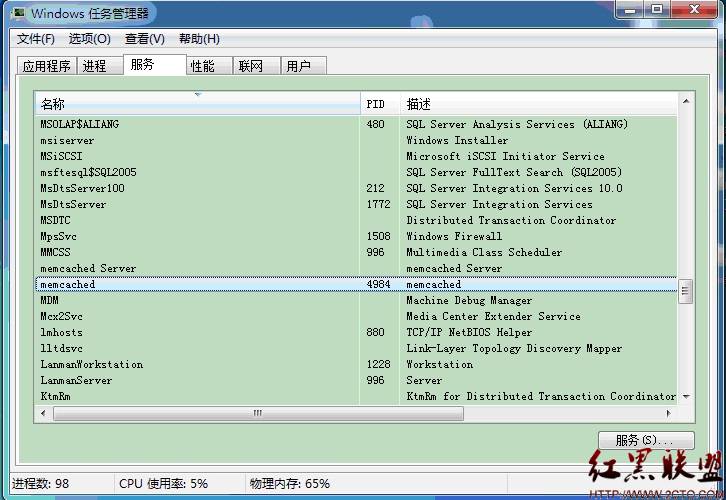Select the LanmanServer service row
This screenshot has width=726, height=500.
tap(356, 380)
